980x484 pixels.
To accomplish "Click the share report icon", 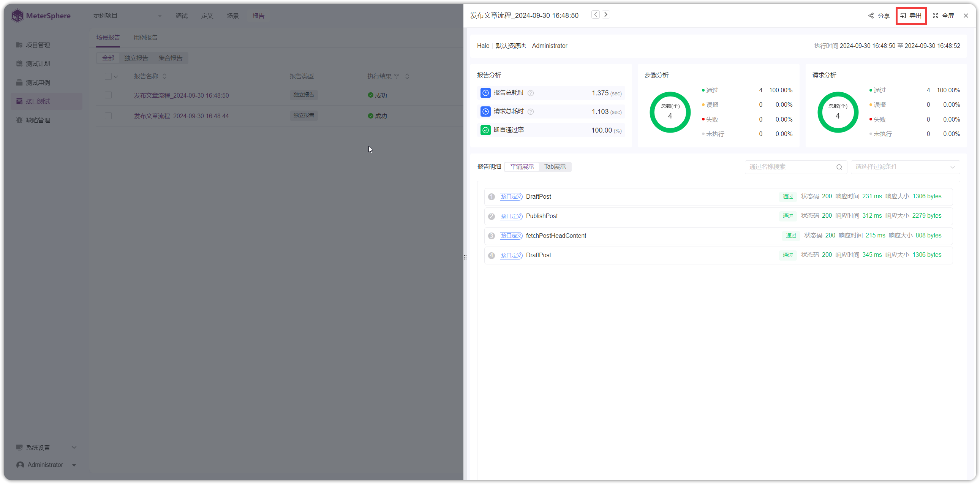I will (871, 16).
